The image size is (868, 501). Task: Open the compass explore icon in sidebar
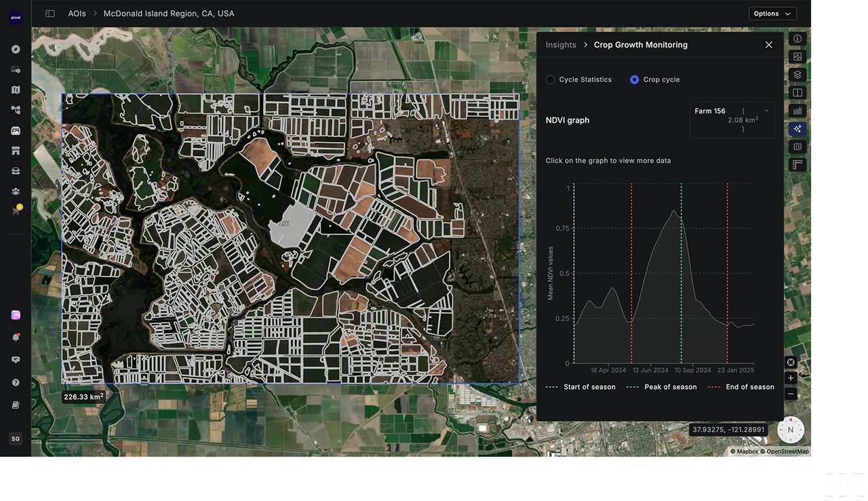click(16, 49)
